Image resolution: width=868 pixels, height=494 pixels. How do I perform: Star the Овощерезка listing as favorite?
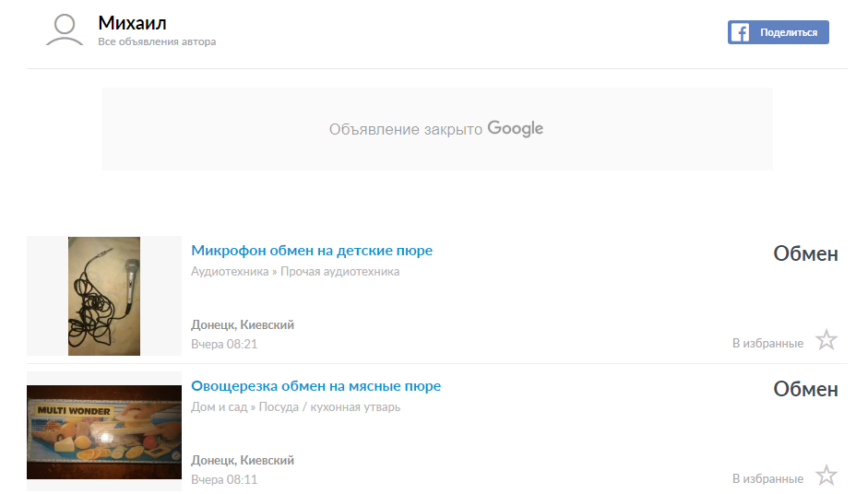tap(826, 476)
